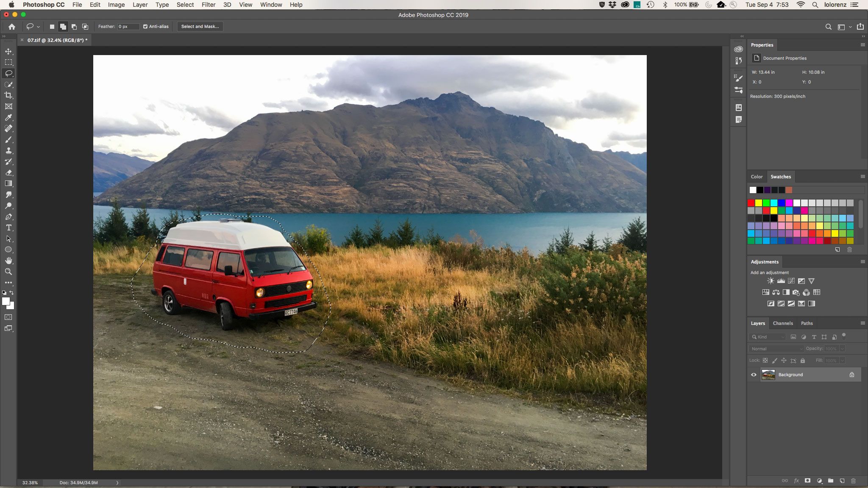Select the Crop tool

8,95
